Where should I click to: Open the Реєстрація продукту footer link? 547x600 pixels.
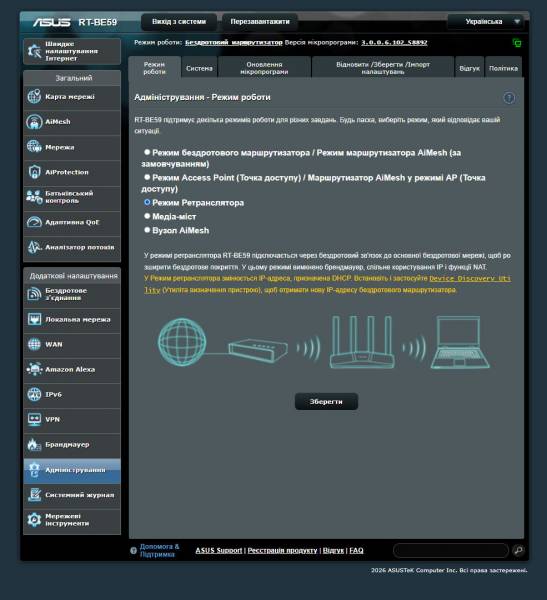(x=282, y=550)
